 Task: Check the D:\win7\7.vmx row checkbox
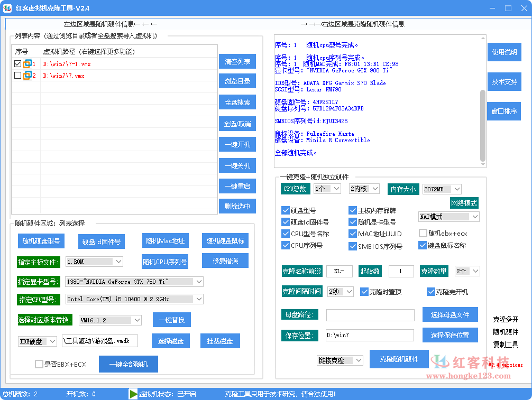tap(17, 75)
